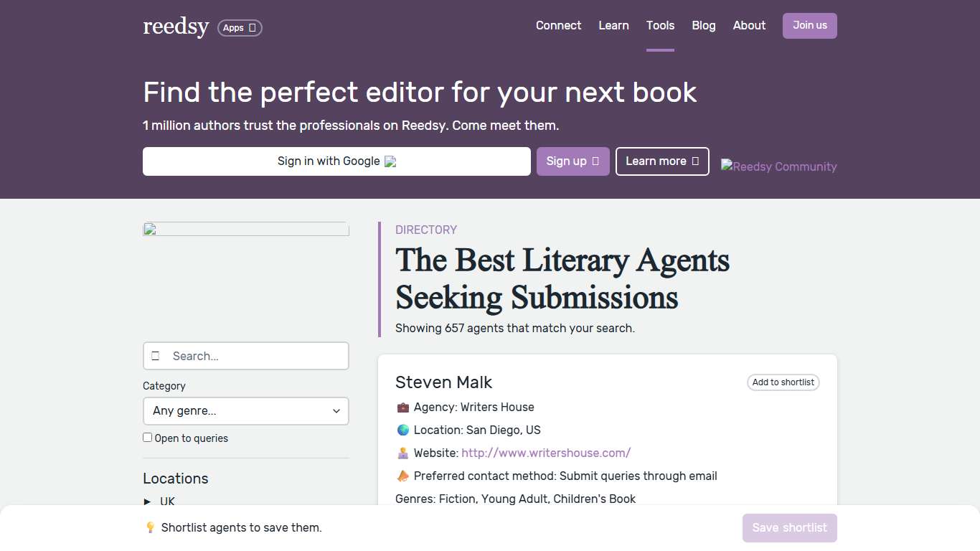Click the Save shortlist button
This screenshot has width=980, height=551.
coord(789,527)
